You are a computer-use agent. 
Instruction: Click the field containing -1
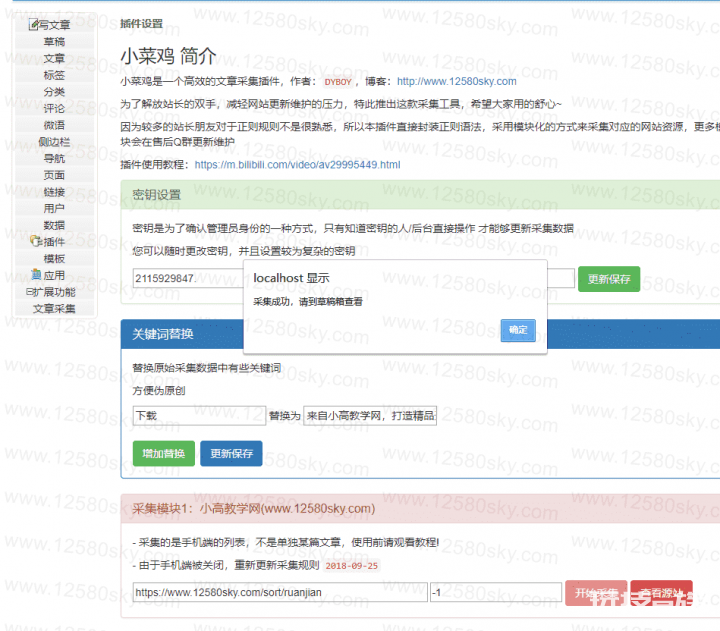496,592
